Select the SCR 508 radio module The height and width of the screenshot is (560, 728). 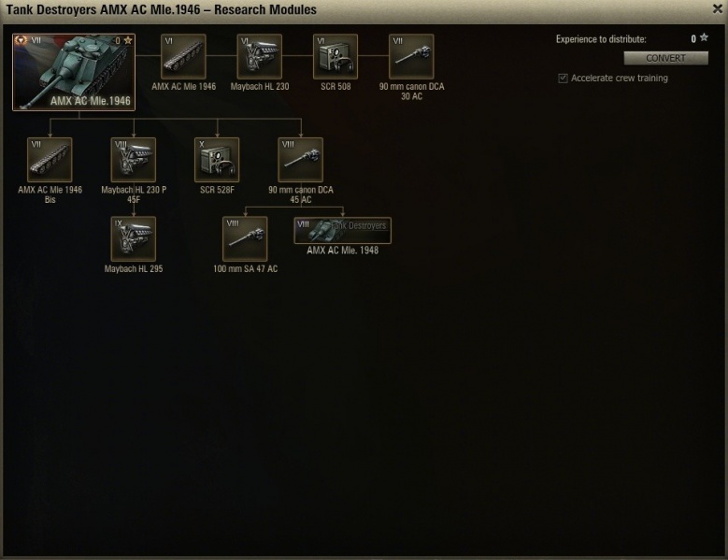tap(335, 57)
